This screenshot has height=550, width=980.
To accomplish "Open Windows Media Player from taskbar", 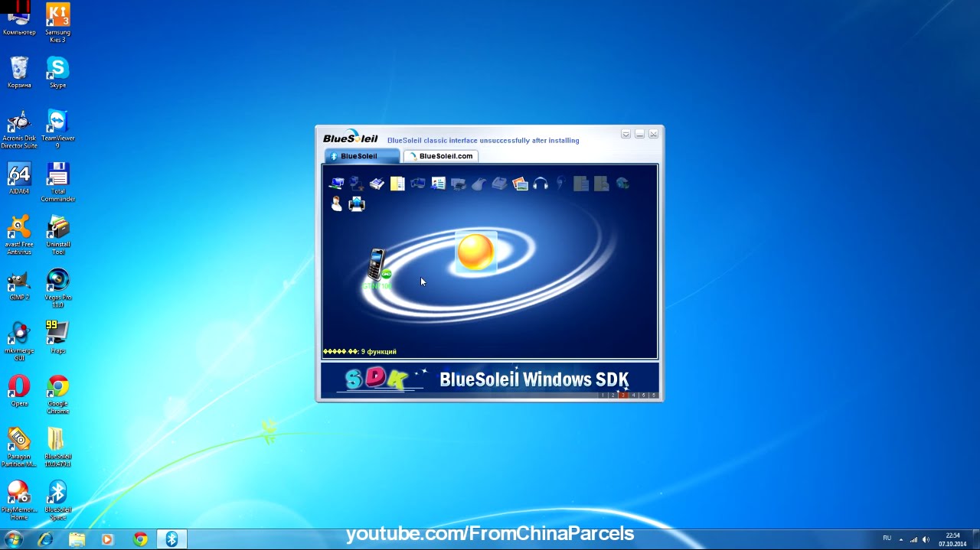I will pyautogui.click(x=108, y=539).
